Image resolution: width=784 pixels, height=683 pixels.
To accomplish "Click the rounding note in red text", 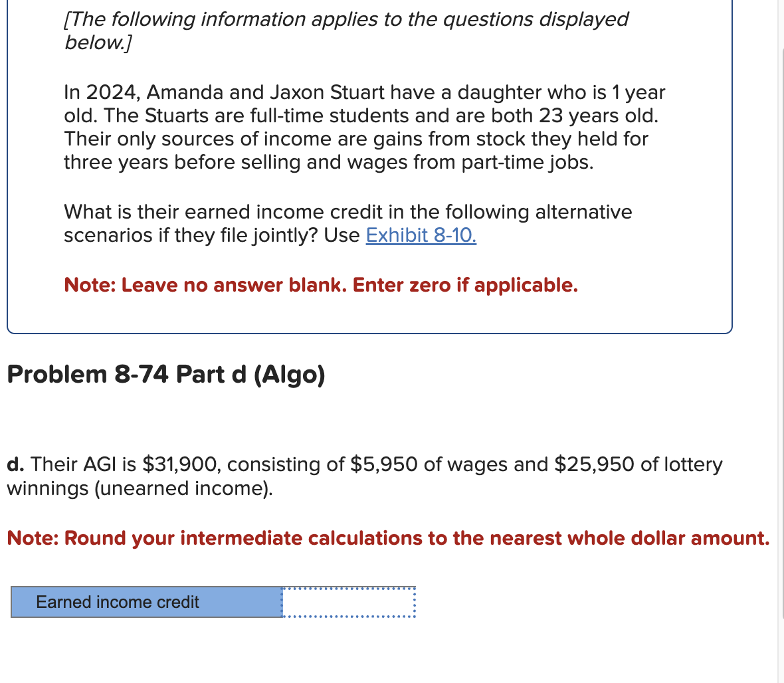I will (387, 538).
